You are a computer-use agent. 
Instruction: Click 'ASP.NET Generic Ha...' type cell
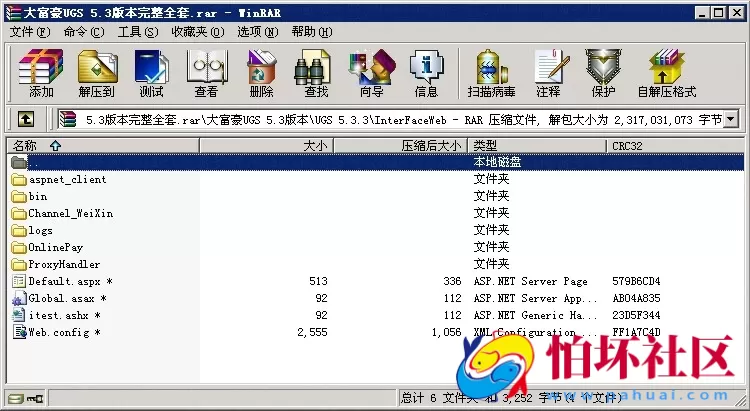tap(535, 315)
